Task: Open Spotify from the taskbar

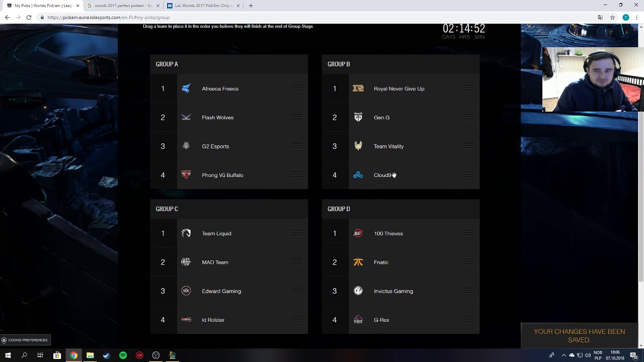Action: tap(123, 355)
